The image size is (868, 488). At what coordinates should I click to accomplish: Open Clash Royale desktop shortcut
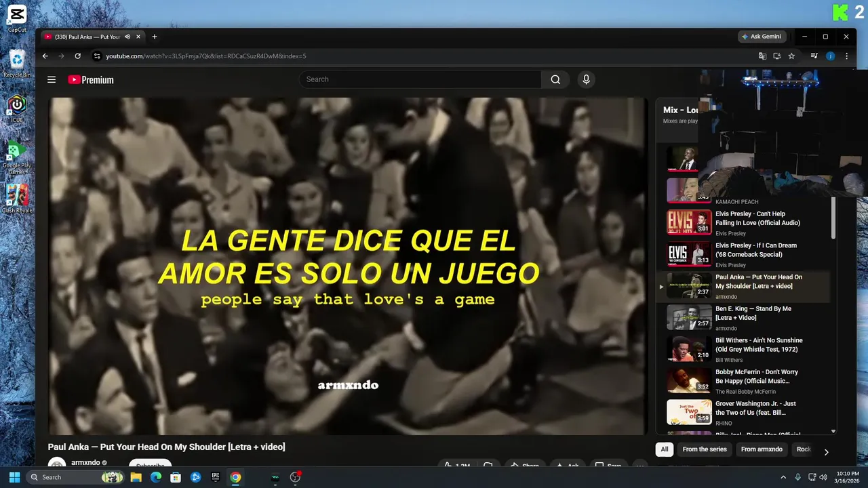[17, 199]
